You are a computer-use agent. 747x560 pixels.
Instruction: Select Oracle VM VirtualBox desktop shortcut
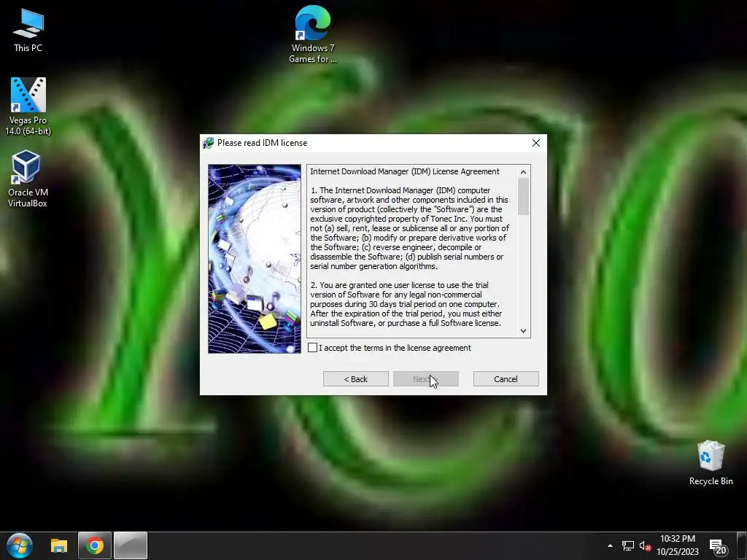[27, 179]
